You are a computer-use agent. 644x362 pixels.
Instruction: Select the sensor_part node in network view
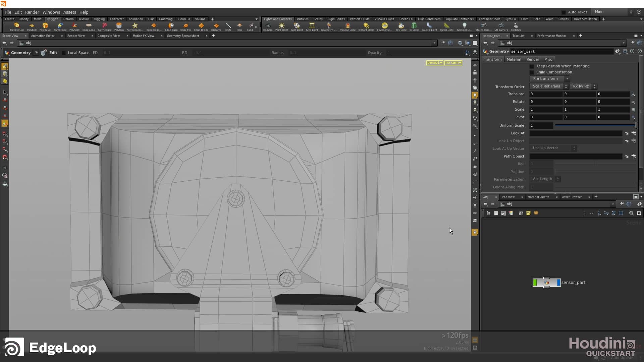[546, 283]
